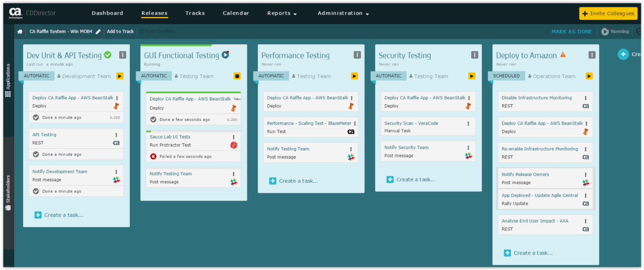Click Sauce Labs icon on UI Tests task
This screenshot has height=270, width=644.
coord(234,145)
